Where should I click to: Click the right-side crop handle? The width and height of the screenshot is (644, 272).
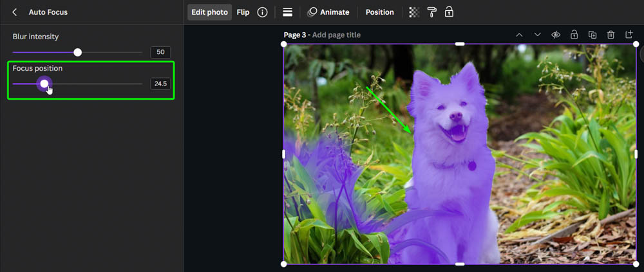coord(636,154)
